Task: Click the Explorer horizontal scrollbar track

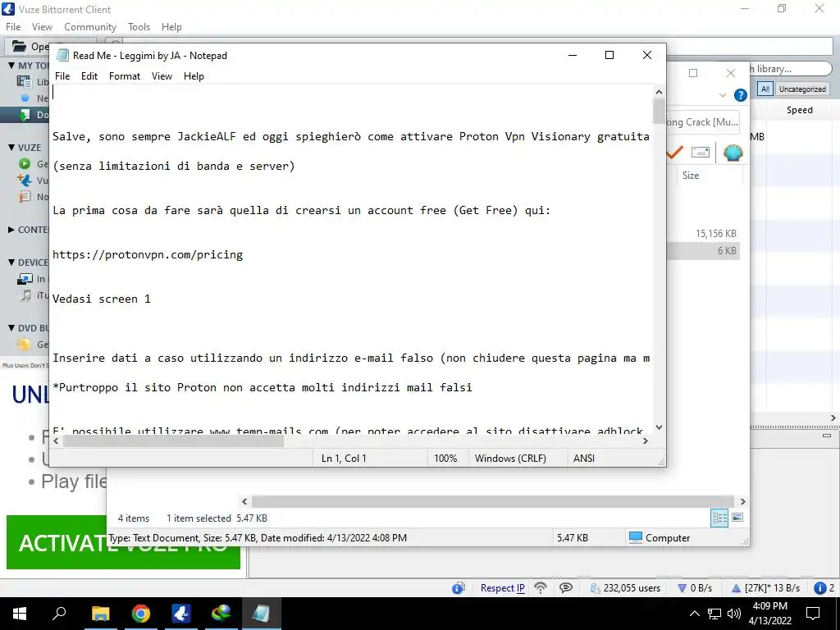Action: [x=493, y=501]
